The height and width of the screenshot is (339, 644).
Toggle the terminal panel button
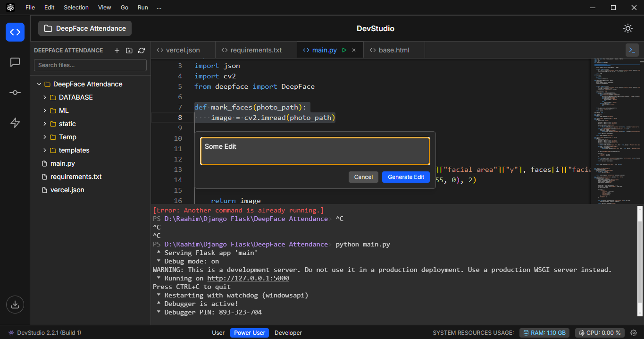[631, 50]
